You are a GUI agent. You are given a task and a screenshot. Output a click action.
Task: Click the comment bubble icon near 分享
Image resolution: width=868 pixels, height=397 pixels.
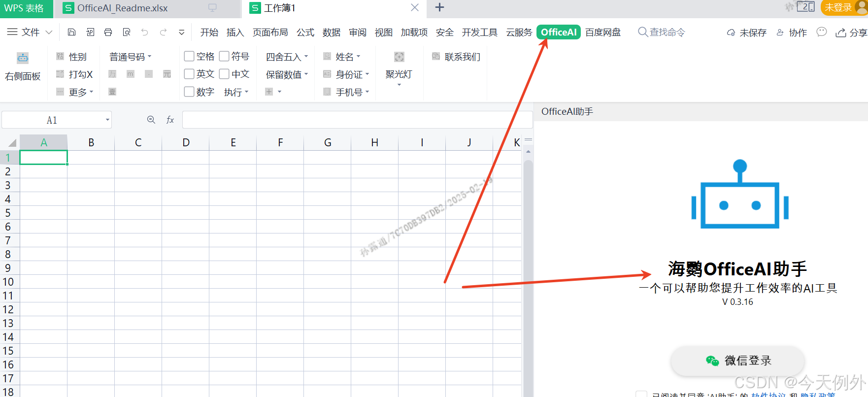(821, 32)
